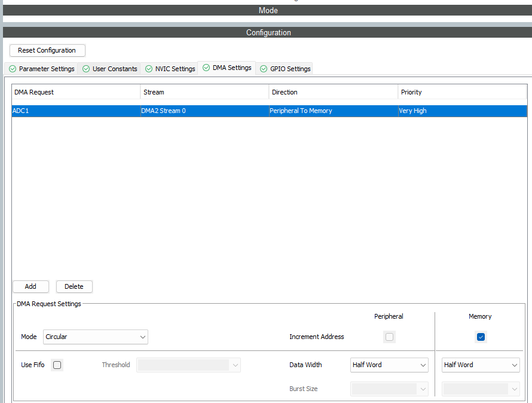Click the green check icon on GPIO Settings
532x403 pixels.
pos(264,69)
